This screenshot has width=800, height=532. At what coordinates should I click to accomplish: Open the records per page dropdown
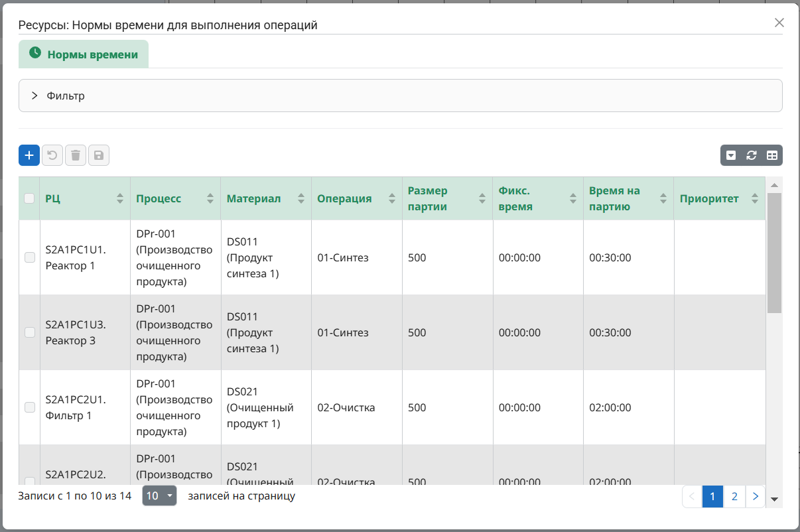point(159,496)
